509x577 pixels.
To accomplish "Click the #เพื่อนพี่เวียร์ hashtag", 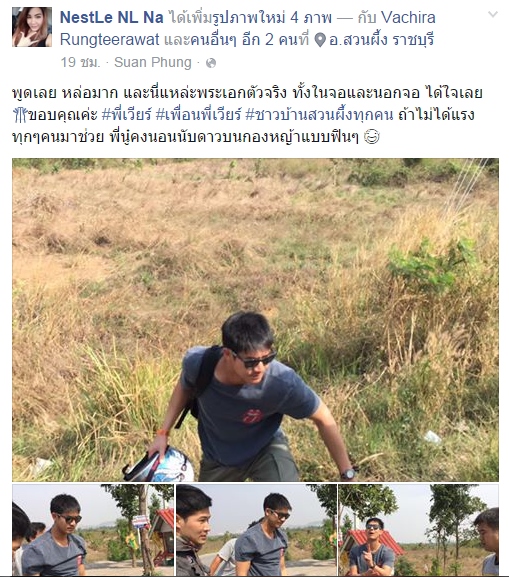I will pyautogui.click(x=198, y=115).
